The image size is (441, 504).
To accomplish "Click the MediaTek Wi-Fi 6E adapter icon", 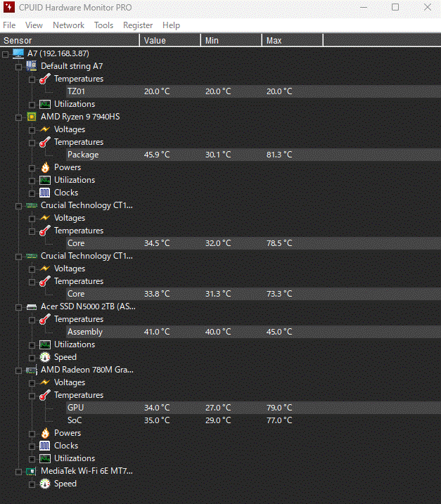I will [32, 471].
